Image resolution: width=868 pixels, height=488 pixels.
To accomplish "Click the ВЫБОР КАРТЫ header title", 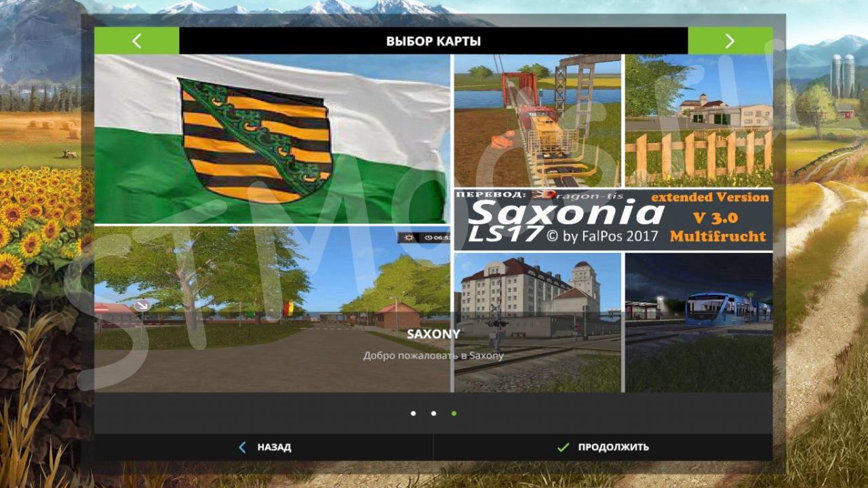I will coord(433,41).
